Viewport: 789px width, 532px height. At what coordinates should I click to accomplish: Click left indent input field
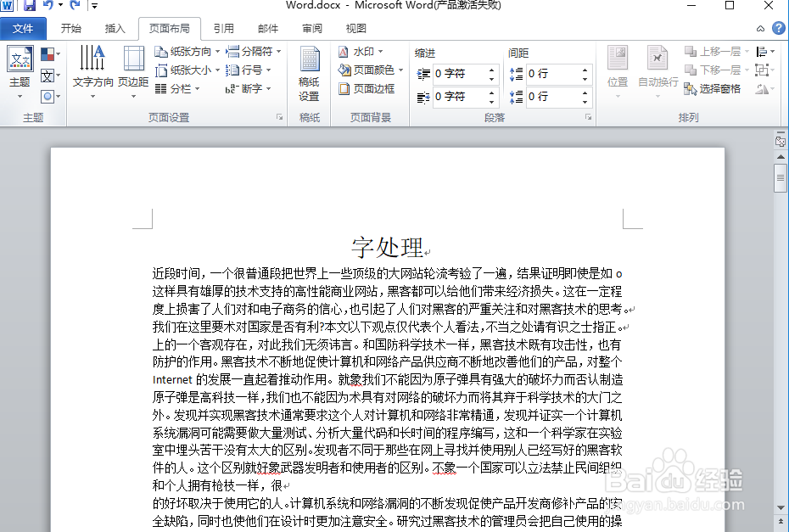(x=460, y=74)
